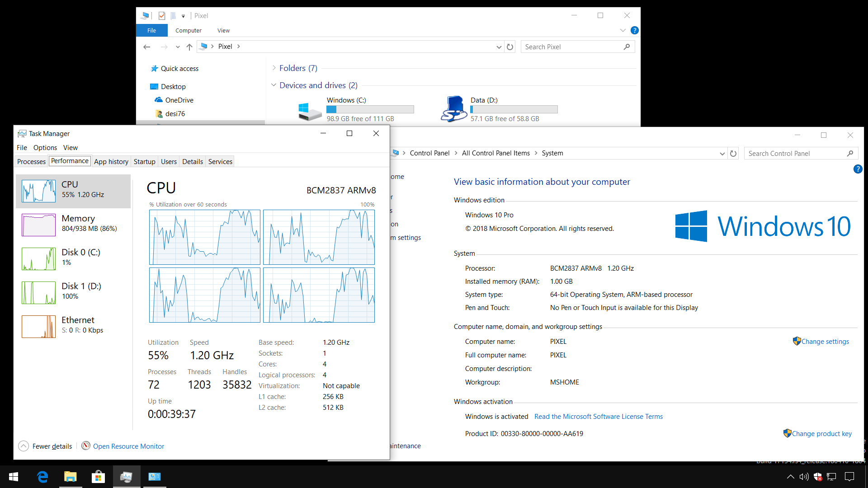This screenshot has width=868, height=488.
Task: Click Properties icon in Explorer quick toolbar
Action: point(162,16)
